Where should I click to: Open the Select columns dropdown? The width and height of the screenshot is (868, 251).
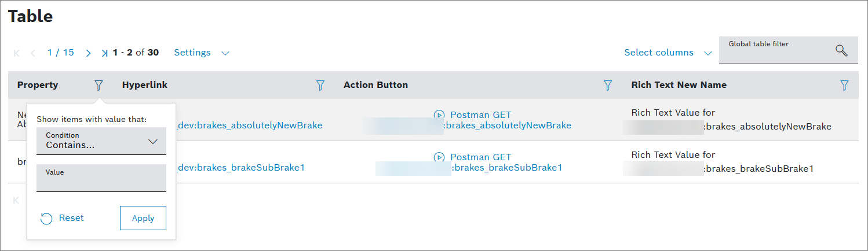click(x=667, y=53)
